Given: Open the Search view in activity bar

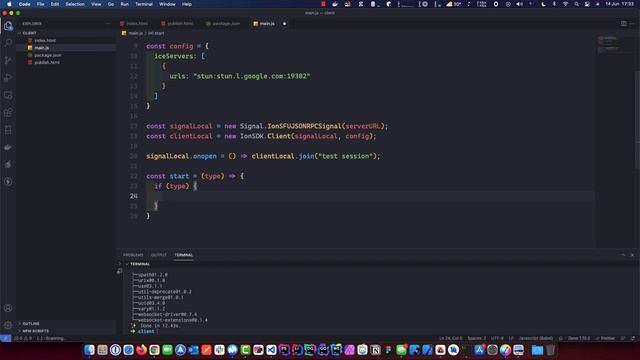Looking at the screenshot, I should pos(8,42).
